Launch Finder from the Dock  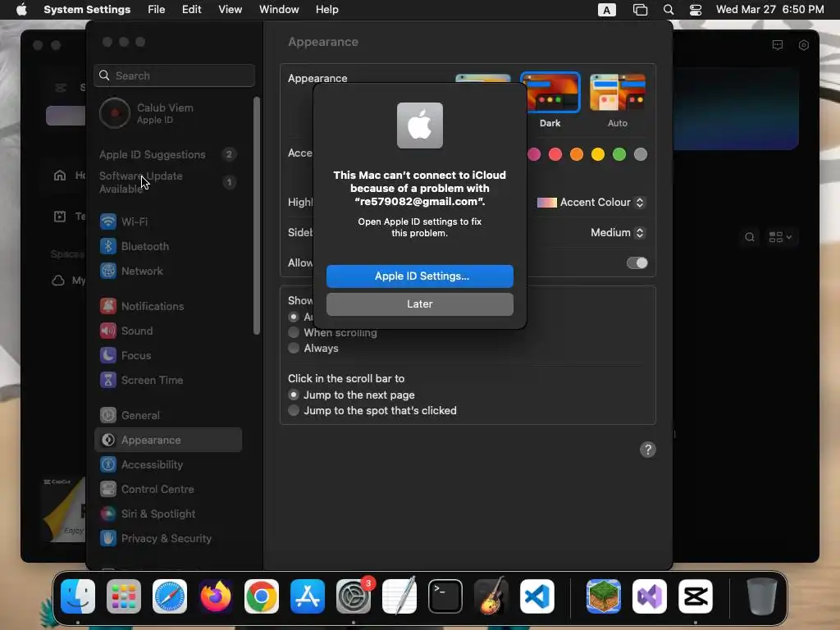78,596
